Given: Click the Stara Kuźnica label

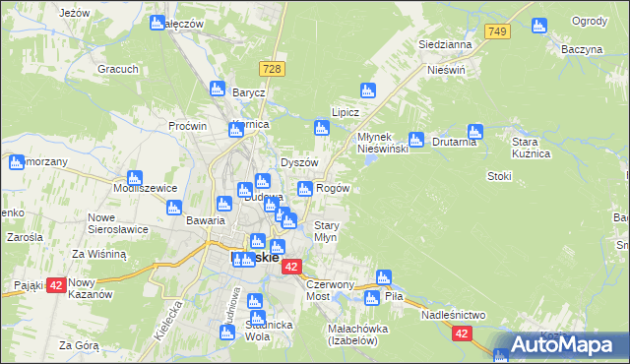Looking at the screenshot, I should tap(531, 148).
